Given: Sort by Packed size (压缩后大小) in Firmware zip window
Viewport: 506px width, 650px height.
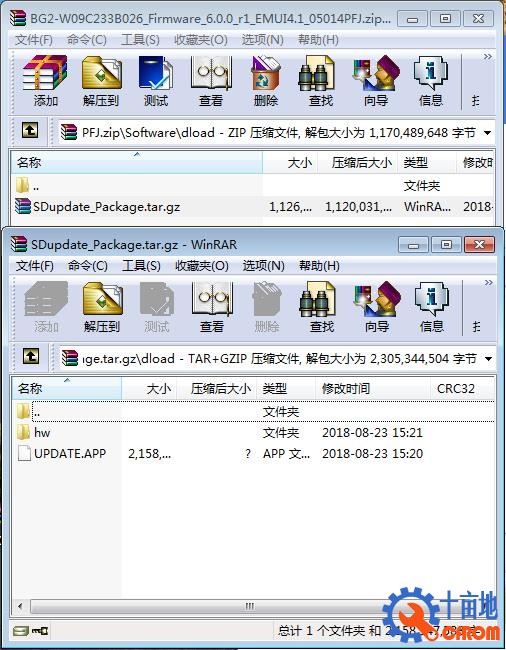Looking at the screenshot, I should [x=358, y=162].
